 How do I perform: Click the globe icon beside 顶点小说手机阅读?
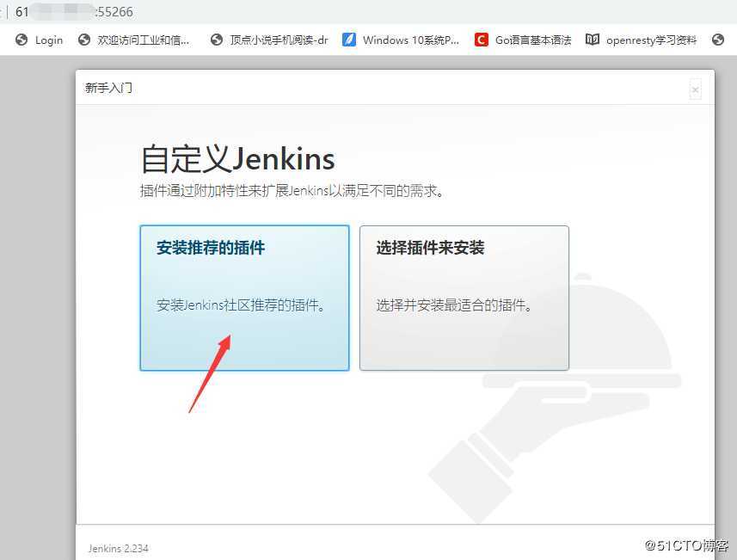tap(217, 40)
